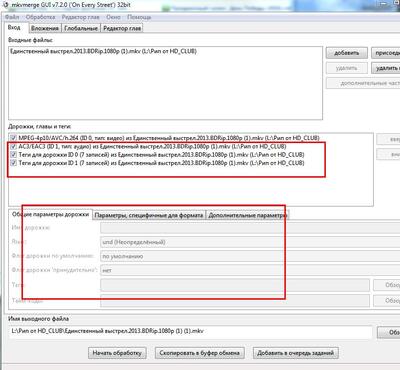Open the Дополнительные параметры tab
This screenshot has height=370, width=400.
pos(247,215)
